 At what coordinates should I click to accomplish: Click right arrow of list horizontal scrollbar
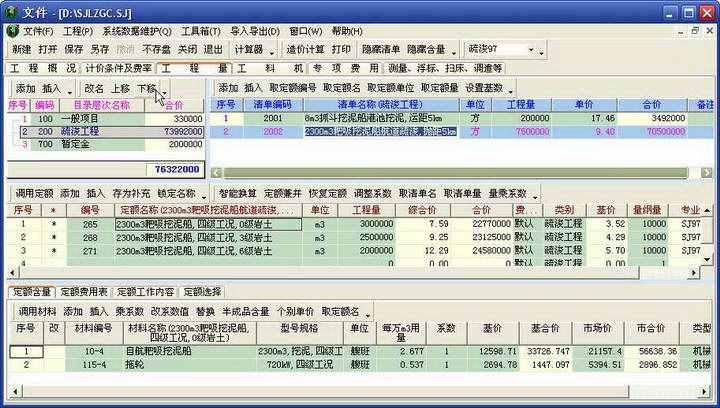[x=707, y=173]
